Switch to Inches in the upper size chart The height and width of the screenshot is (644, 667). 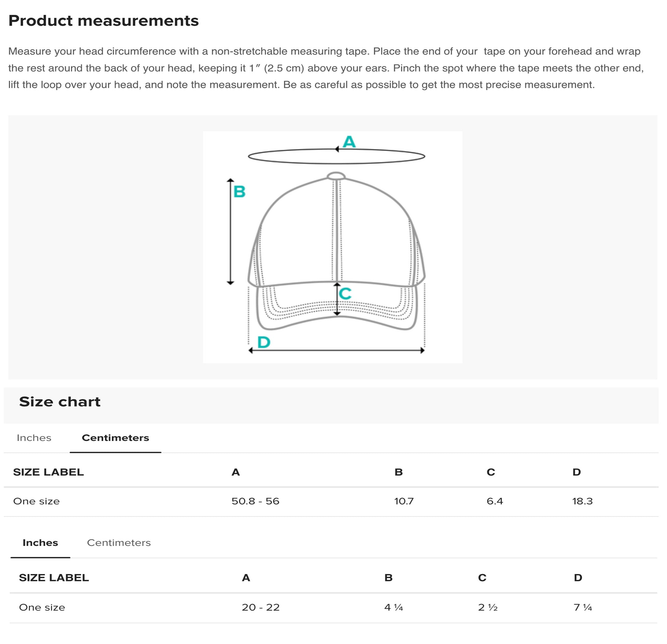coord(34,438)
